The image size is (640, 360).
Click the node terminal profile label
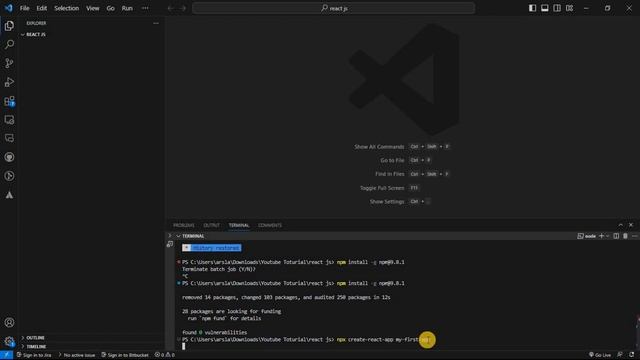coord(587,236)
